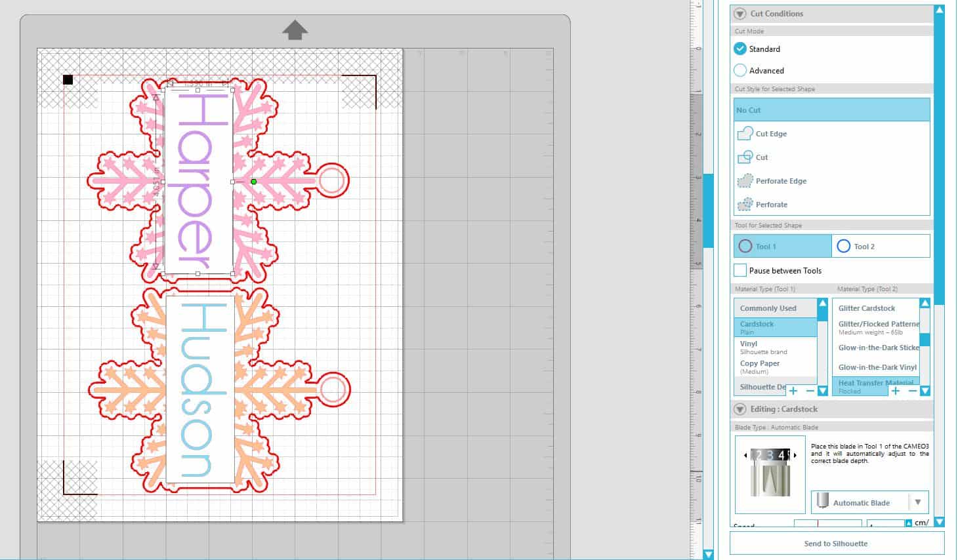Add new material to Tool 1 list
958x560 pixels.
tap(793, 390)
